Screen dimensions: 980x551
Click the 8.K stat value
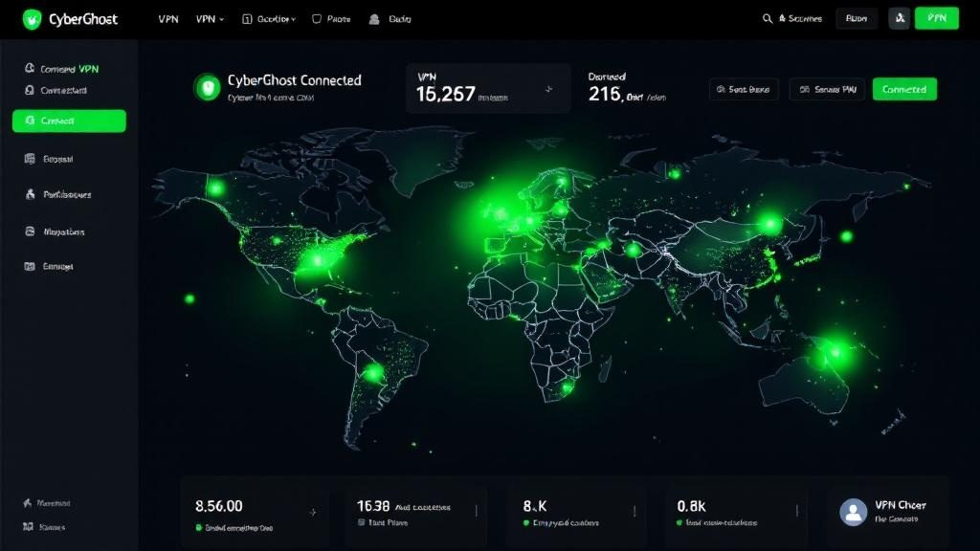(535, 505)
